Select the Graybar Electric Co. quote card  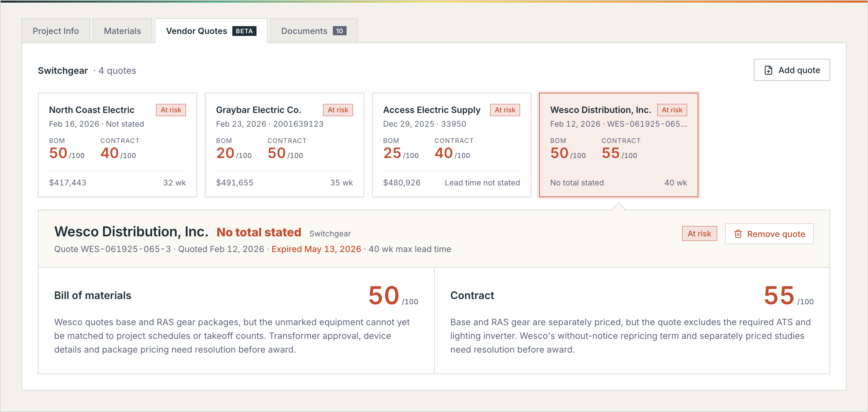click(x=285, y=145)
